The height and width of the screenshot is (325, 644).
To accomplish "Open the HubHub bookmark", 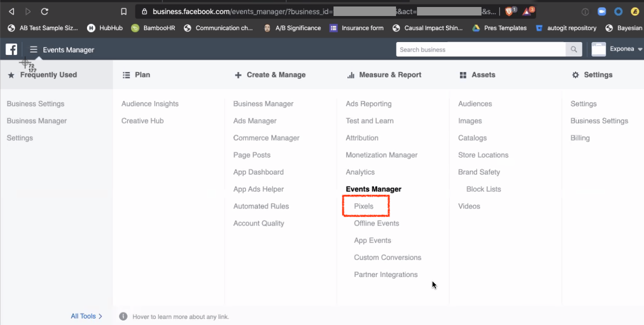I will tap(105, 28).
